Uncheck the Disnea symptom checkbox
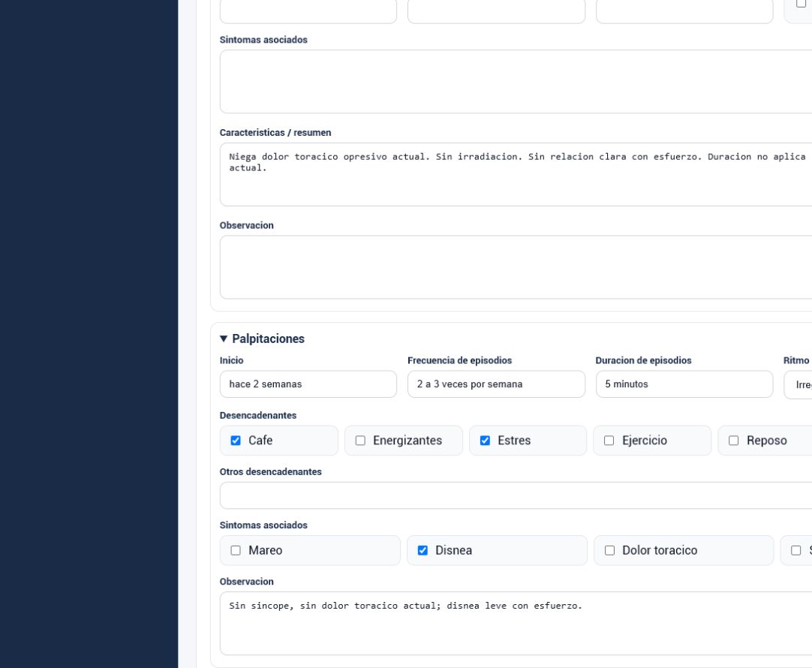The image size is (812, 668). tap(423, 550)
